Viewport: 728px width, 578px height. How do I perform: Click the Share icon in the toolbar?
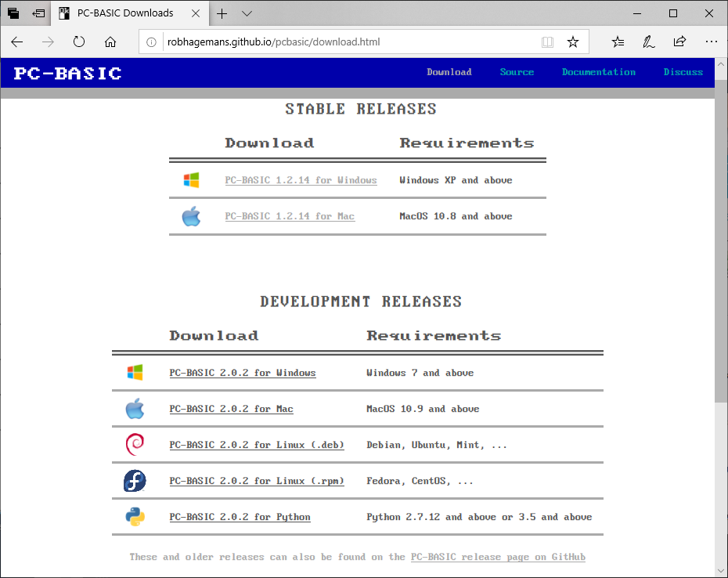[x=679, y=42]
